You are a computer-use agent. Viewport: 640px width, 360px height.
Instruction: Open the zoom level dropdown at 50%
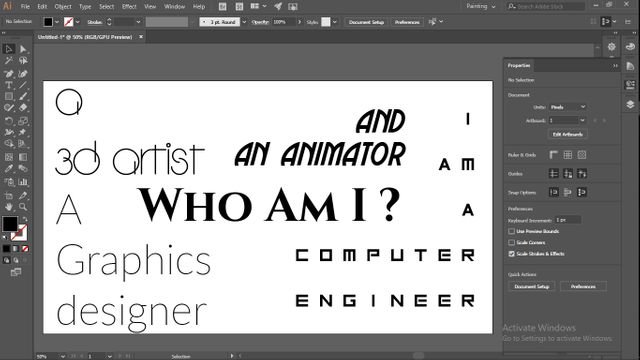click(62, 356)
